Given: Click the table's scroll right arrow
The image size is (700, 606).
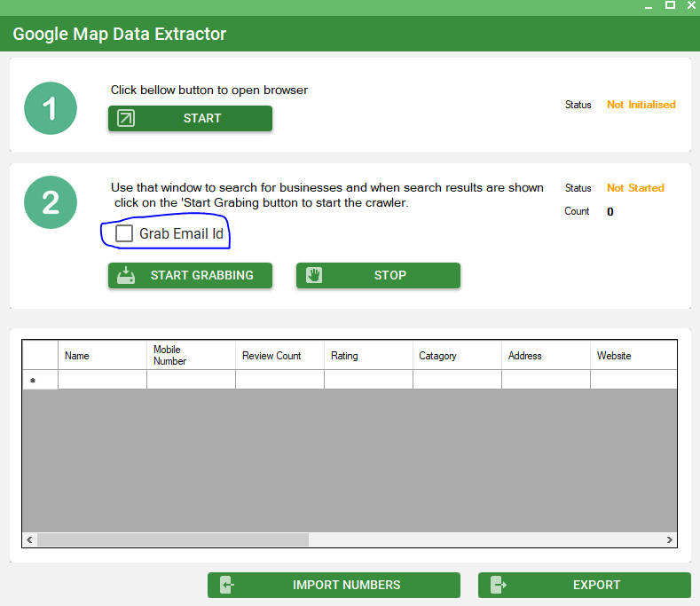Looking at the screenshot, I should coord(669,539).
